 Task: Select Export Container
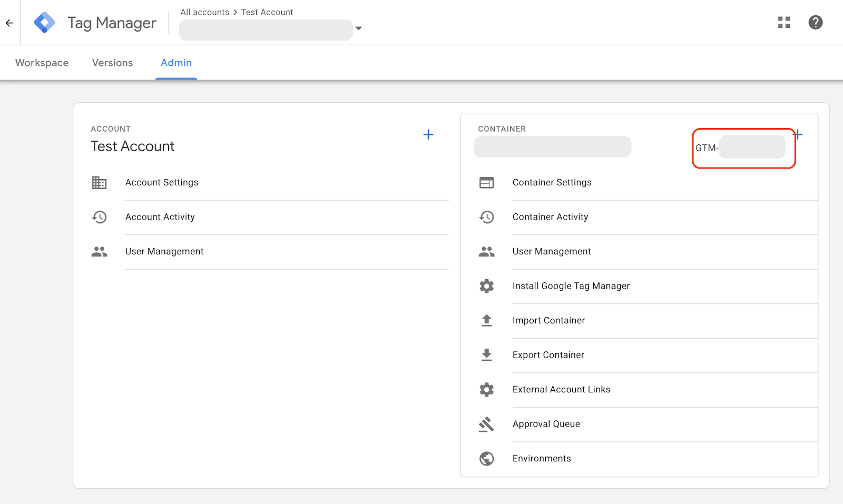[548, 355]
